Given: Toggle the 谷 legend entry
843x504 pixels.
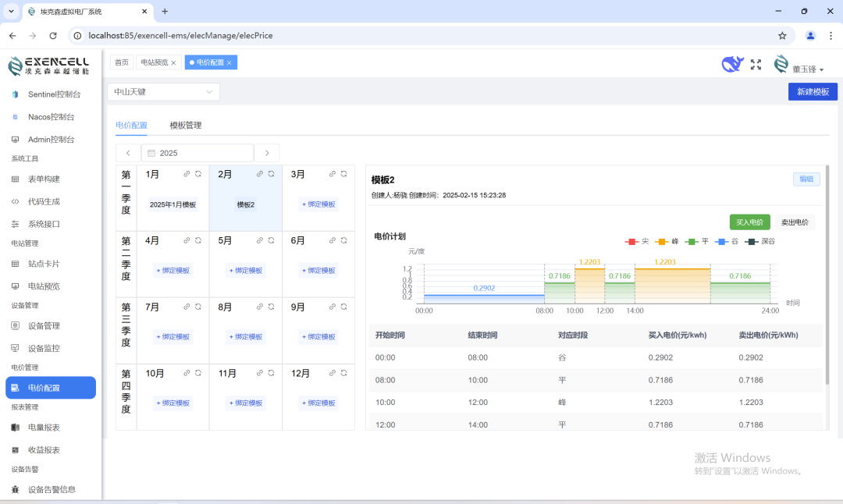Looking at the screenshot, I should (727, 242).
